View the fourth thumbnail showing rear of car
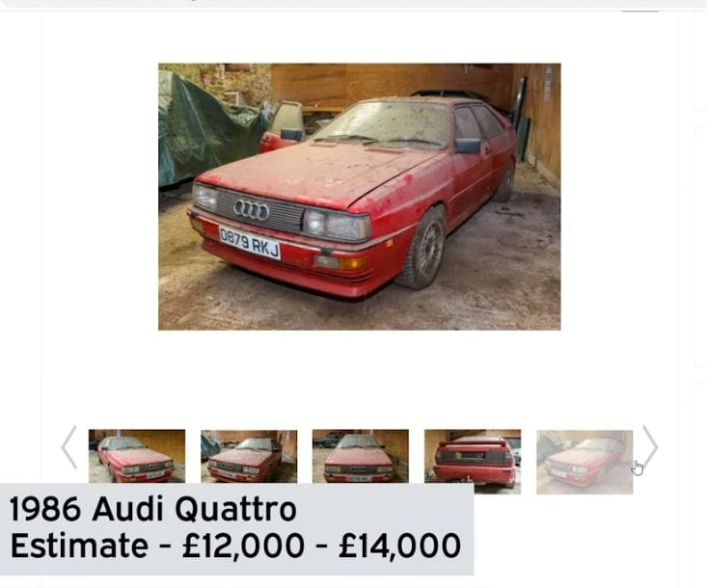The height and width of the screenshot is (588, 707). pyautogui.click(x=473, y=462)
